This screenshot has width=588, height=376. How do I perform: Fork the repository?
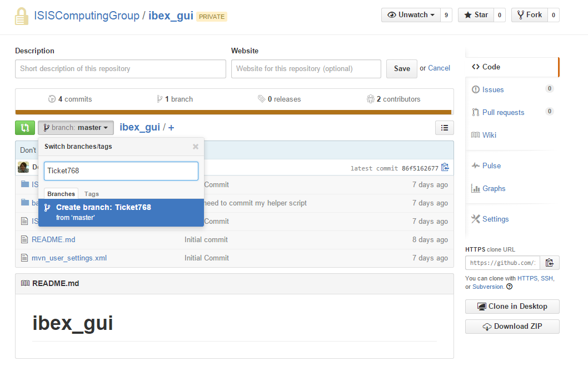[529, 15]
